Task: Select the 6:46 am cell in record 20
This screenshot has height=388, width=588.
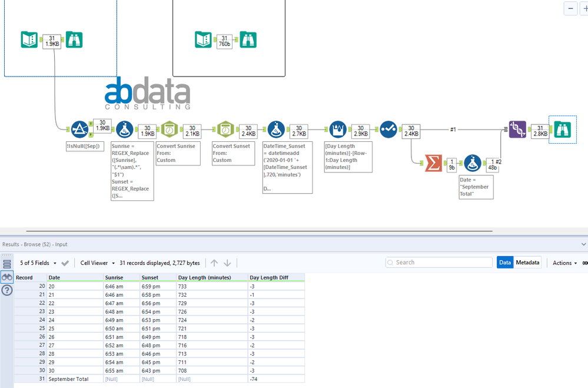Action: [122, 286]
